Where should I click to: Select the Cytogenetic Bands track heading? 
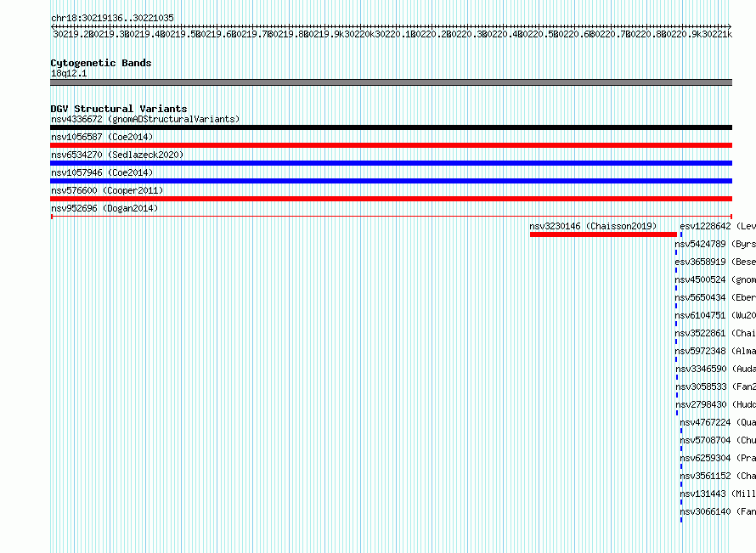(x=101, y=63)
